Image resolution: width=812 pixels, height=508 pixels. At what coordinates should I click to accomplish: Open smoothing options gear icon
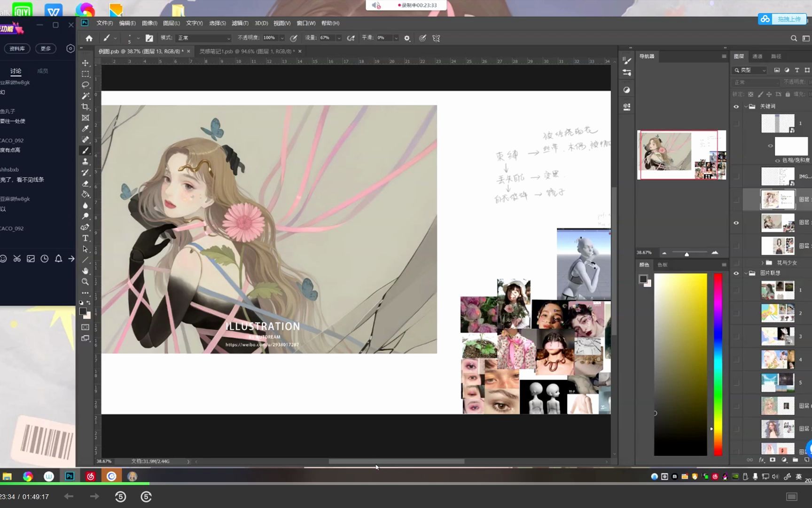407,38
